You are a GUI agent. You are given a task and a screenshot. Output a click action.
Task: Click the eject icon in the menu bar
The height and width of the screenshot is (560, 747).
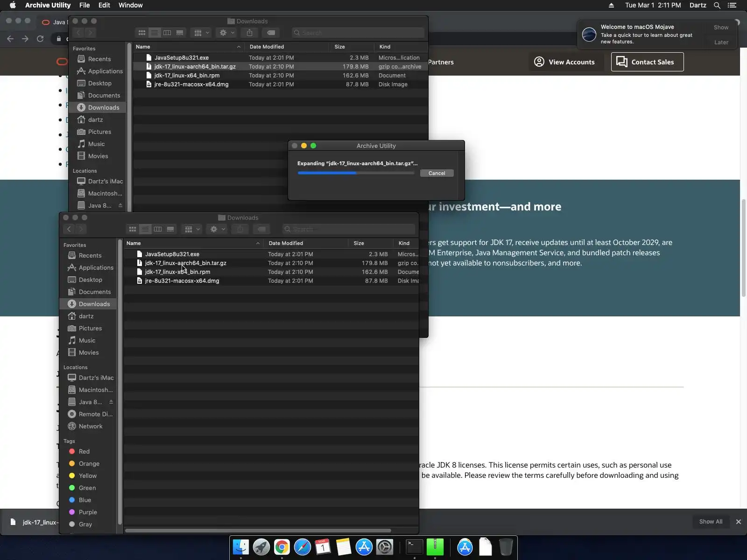[x=611, y=5]
